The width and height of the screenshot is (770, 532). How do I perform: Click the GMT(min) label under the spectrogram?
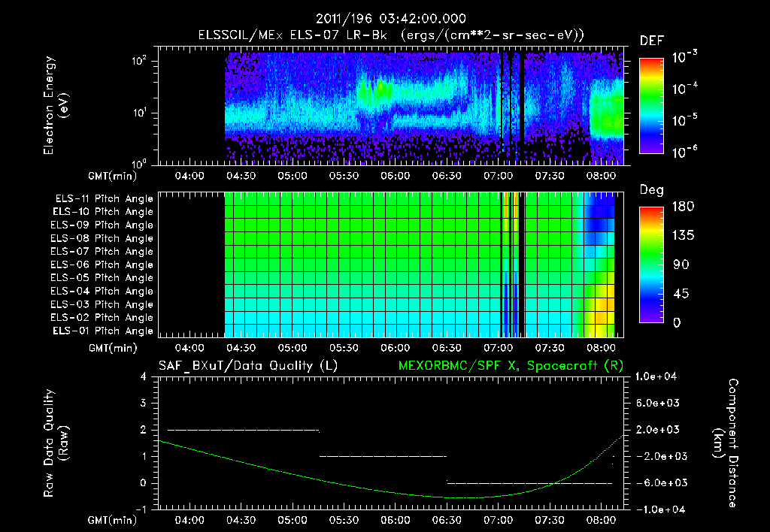(x=113, y=176)
